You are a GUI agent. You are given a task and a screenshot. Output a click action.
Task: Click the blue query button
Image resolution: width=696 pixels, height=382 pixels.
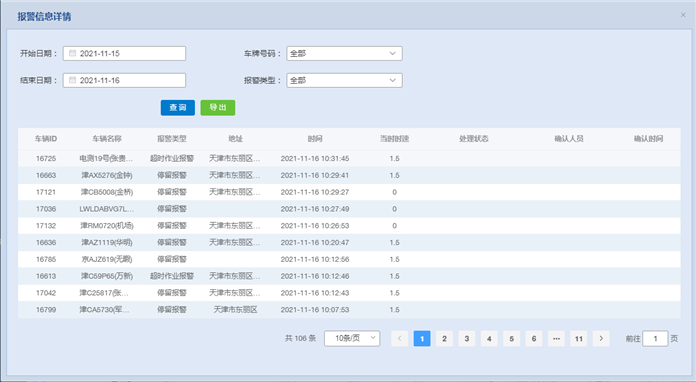coord(178,107)
